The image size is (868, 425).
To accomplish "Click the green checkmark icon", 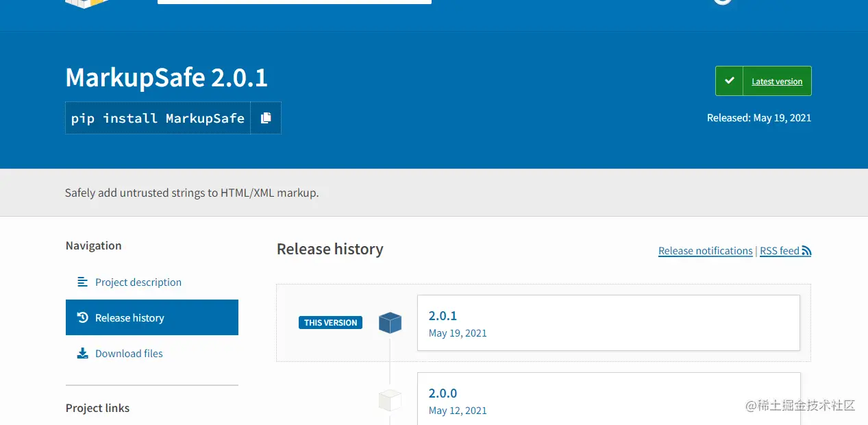I will (x=729, y=81).
